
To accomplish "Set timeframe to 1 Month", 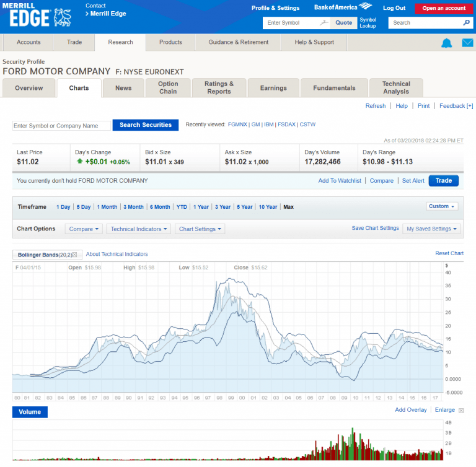I will (x=107, y=207).
